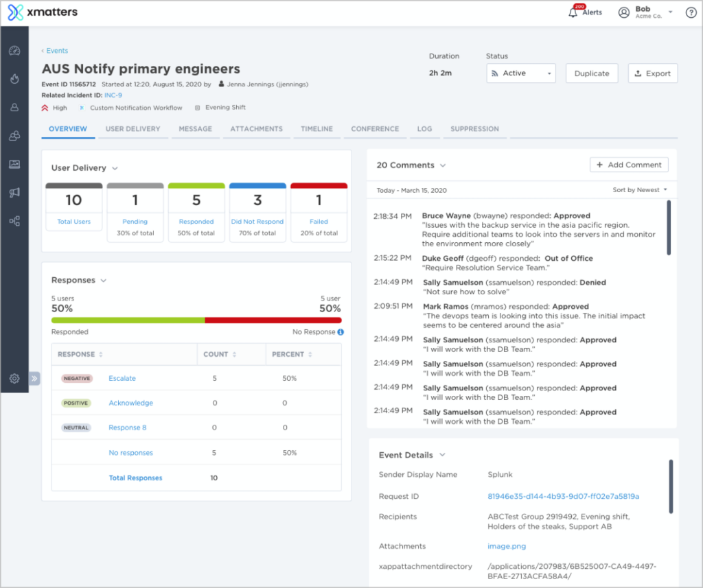This screenshot has width=703, height=588.
Task: Open the Help question mark icon
Action: pyautogui.click(x=691, y=12)
